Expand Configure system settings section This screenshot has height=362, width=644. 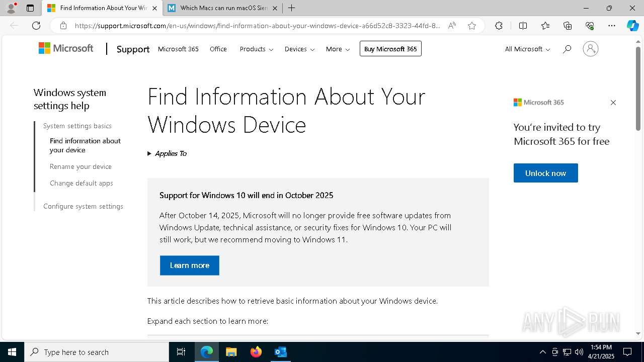point(83,206)
